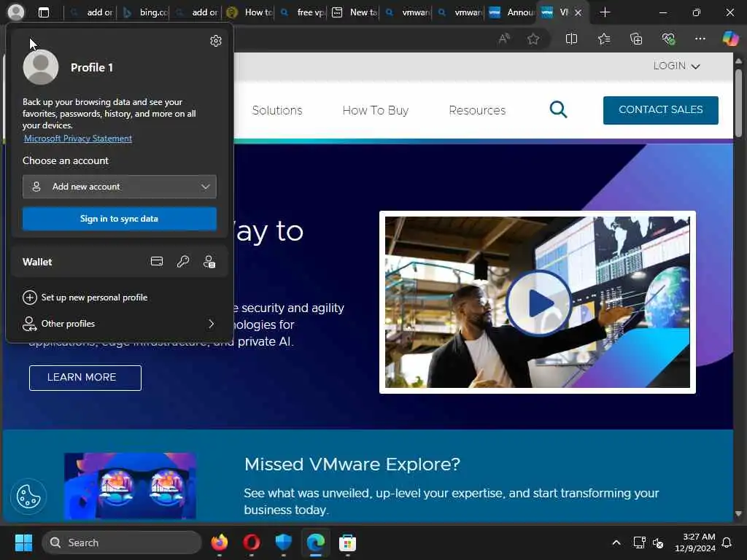The image size is (747, 560).
Task: Open profile settings gear icon
Action: click(216, 41)
